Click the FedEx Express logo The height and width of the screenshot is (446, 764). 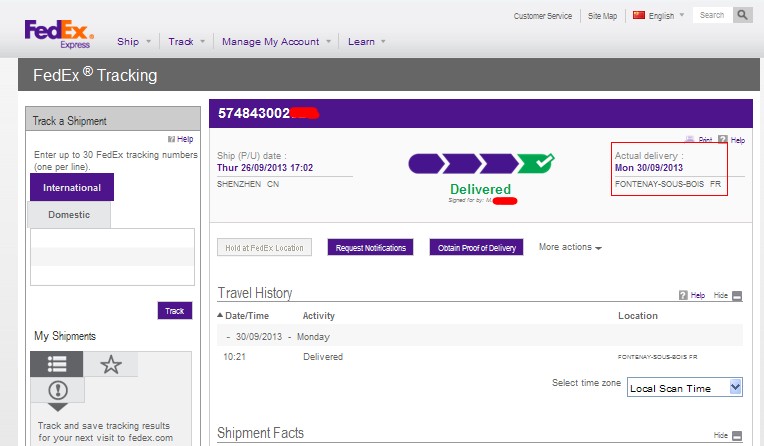[59, 34]
